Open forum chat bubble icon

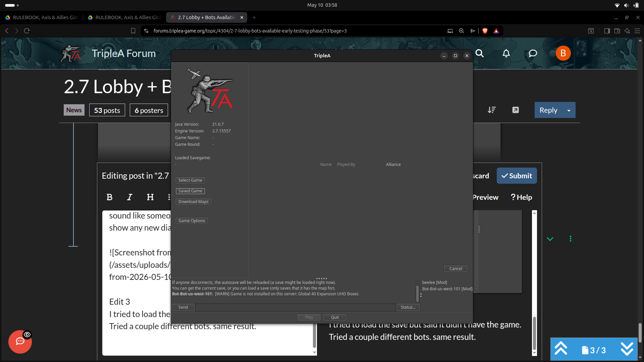[533, 53]
